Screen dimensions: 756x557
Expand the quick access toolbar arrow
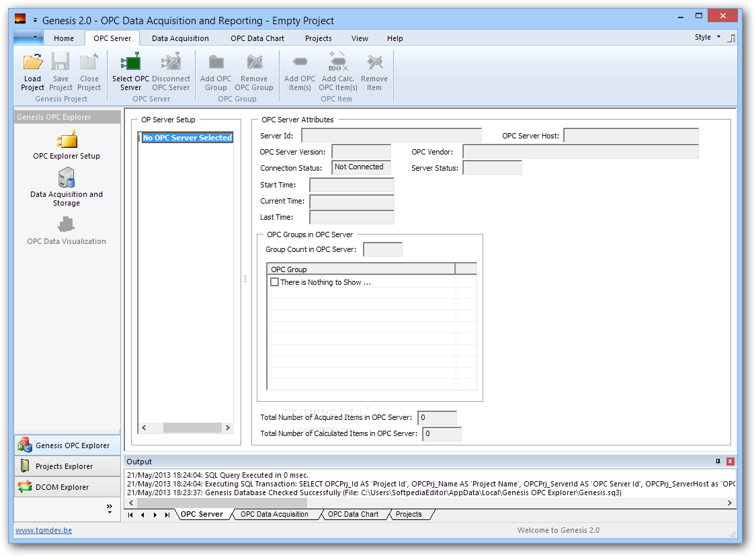click(35, 20)
